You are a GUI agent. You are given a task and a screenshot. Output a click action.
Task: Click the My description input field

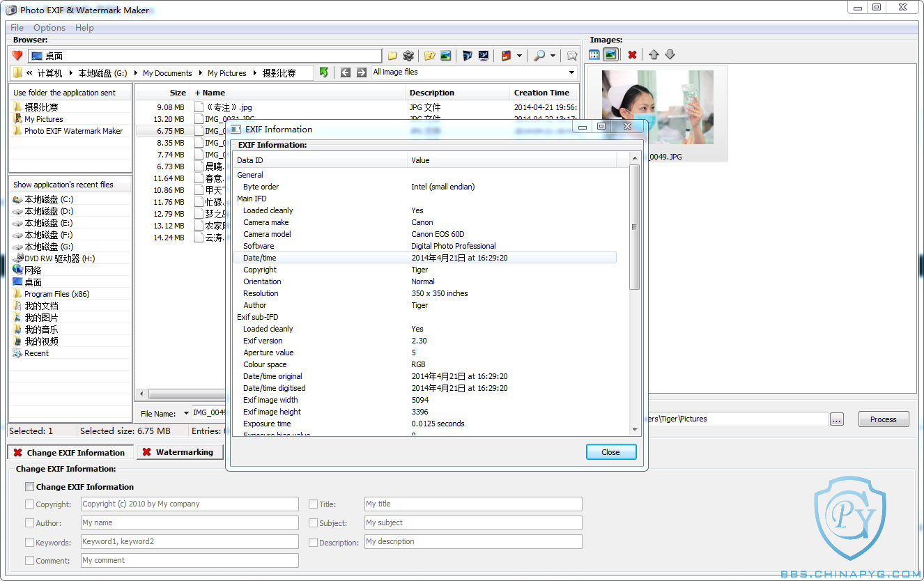pyautogui.click(x=473, y=541)
